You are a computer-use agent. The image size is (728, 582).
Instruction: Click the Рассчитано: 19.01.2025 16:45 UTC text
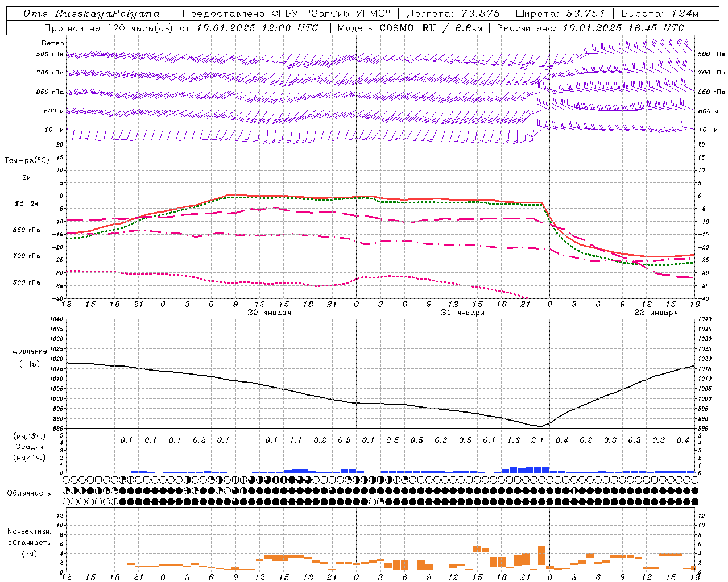coord(590,28)
